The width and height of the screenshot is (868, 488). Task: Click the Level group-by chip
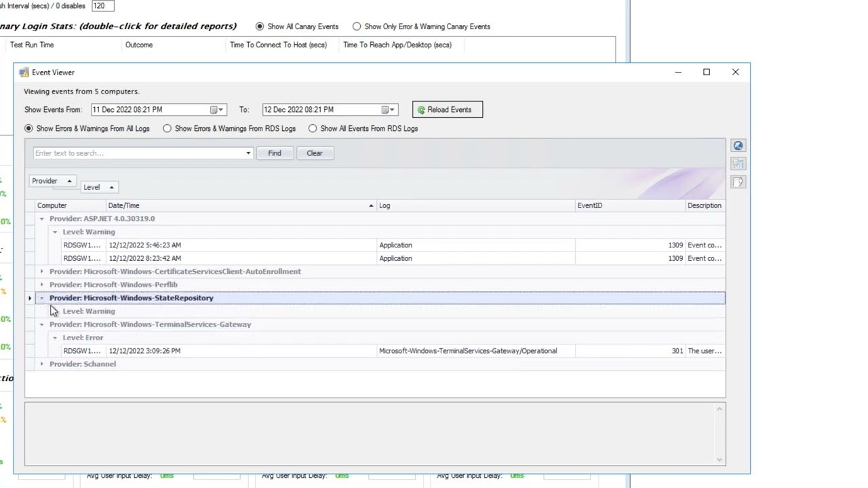pyautogui.click(x=98, y=187)
